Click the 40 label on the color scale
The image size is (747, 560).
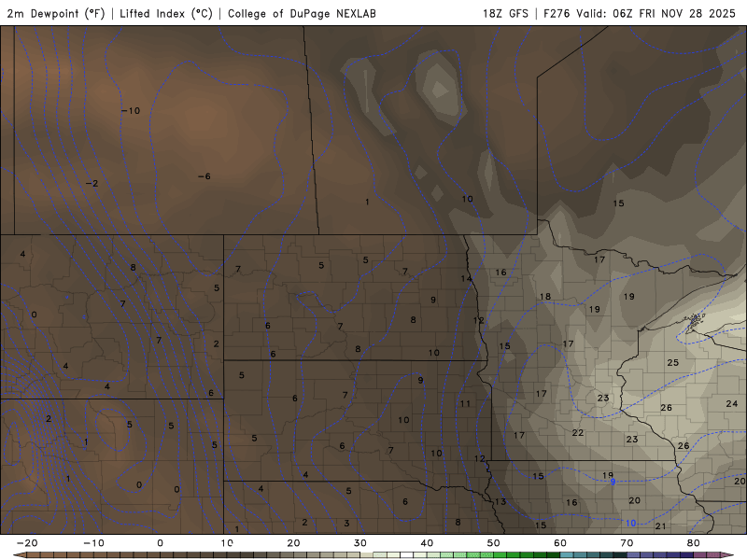pos(427,543)
